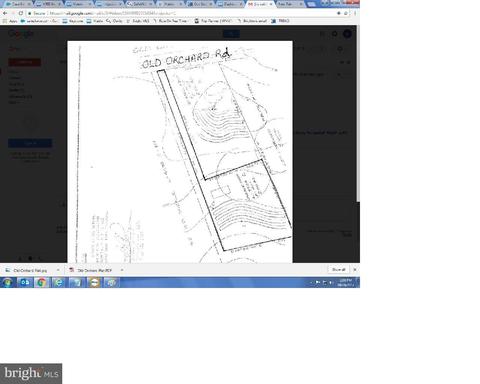Expand options for the jpg download
Image resolution: width=480 pixels, height=384 pixels.
click(58, 270)
